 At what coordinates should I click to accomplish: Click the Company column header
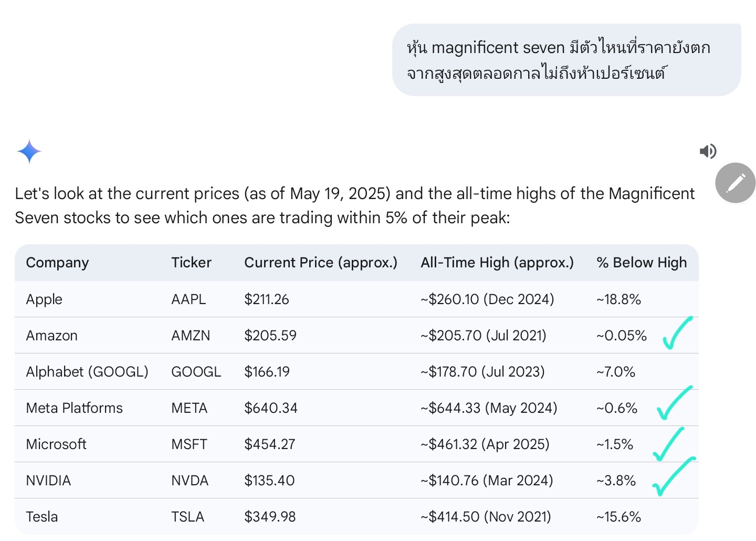point(57,263)
